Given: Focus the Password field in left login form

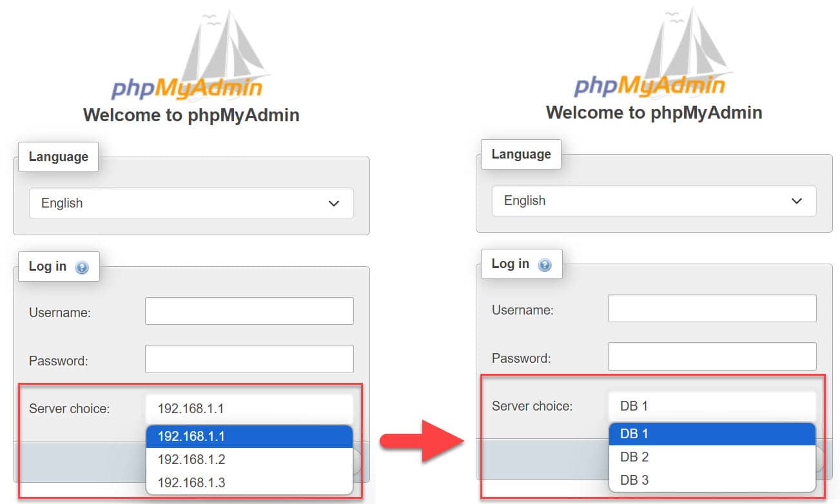Looking at the screenshot, I should click(x=249, y=359).
